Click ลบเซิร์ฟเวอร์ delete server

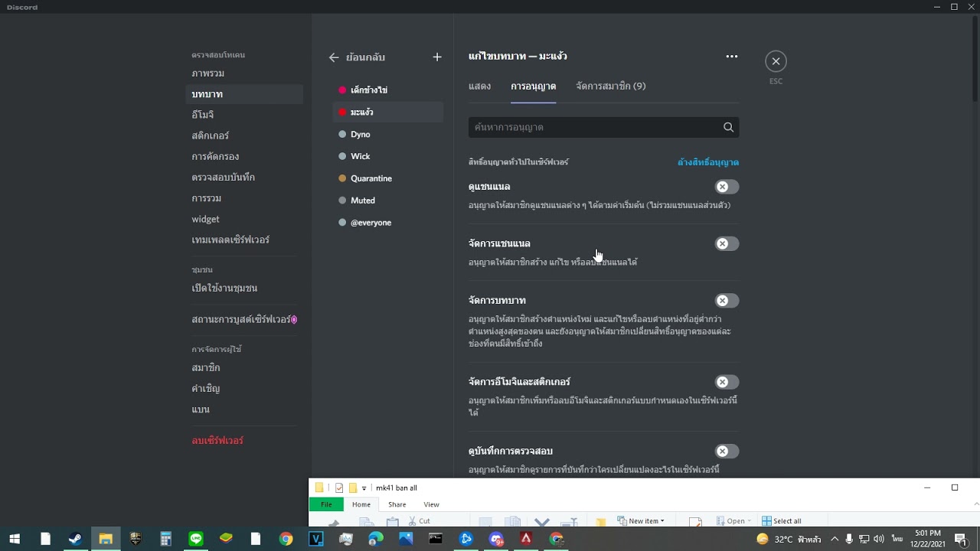coord(217,441)
